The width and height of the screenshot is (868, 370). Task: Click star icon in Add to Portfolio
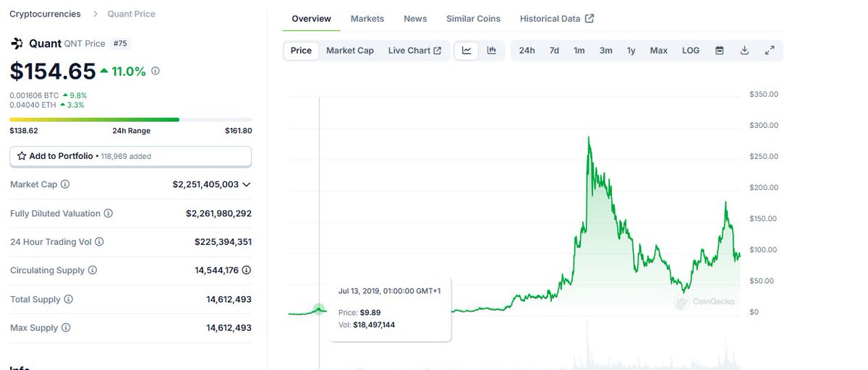point(22,156)
